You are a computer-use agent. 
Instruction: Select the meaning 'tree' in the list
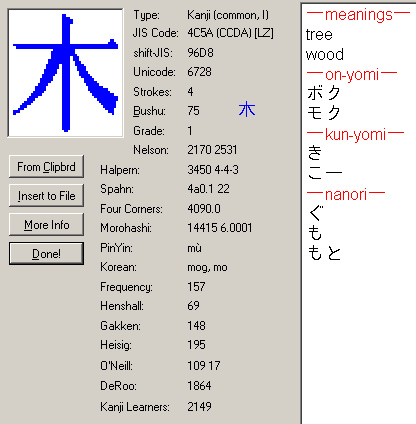click(x=319, y=35)
